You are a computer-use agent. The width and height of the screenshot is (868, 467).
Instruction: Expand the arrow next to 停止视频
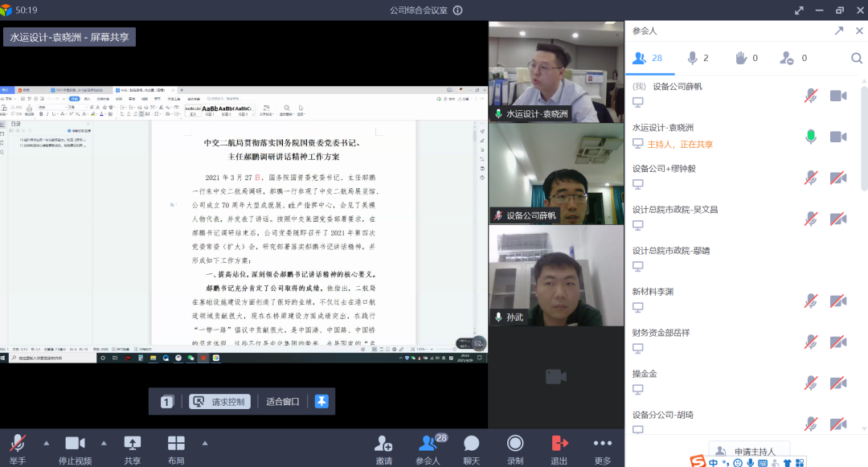click(x=104, y=443)
